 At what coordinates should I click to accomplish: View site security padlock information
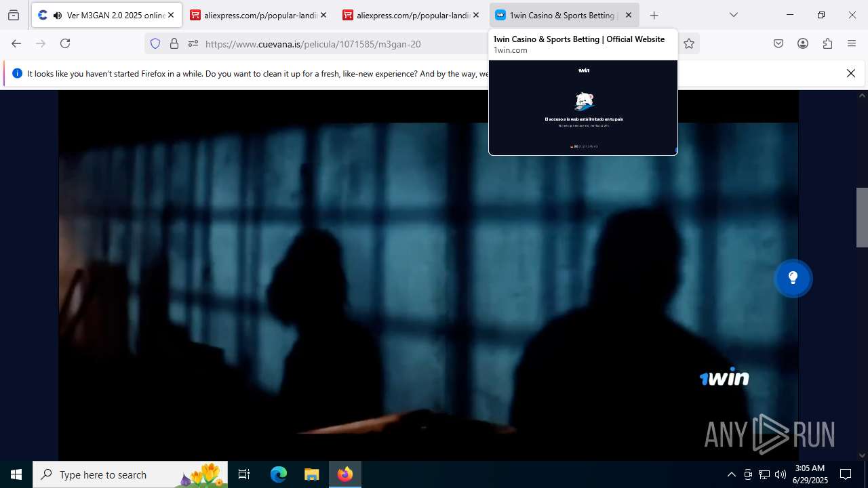click(174, 43)
